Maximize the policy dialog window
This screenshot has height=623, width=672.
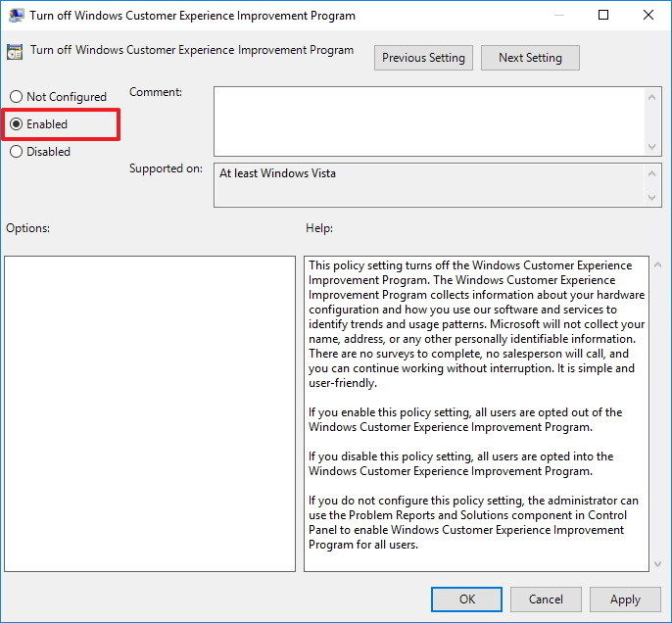coord(603,15)
